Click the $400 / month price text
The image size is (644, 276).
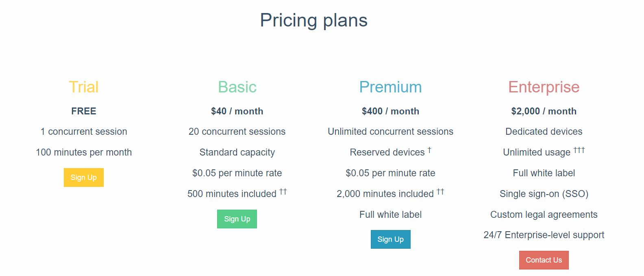(x=391, y=111)
